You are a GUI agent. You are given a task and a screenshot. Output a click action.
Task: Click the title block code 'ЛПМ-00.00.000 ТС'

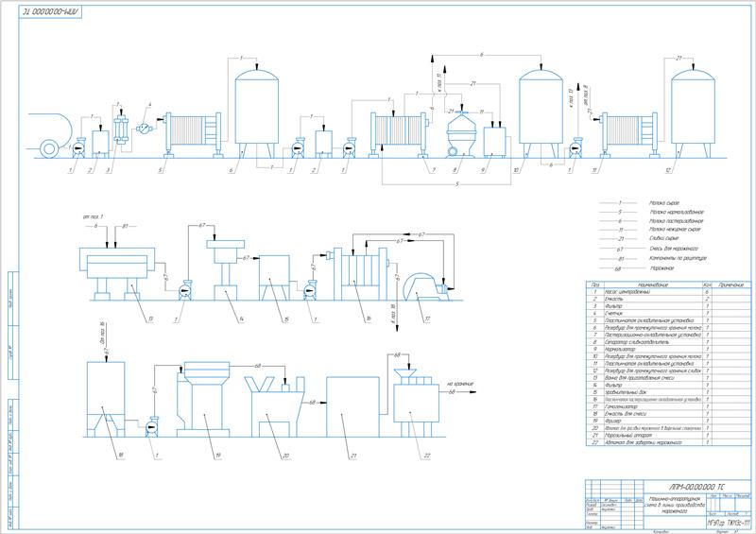[x=696, y=487]
